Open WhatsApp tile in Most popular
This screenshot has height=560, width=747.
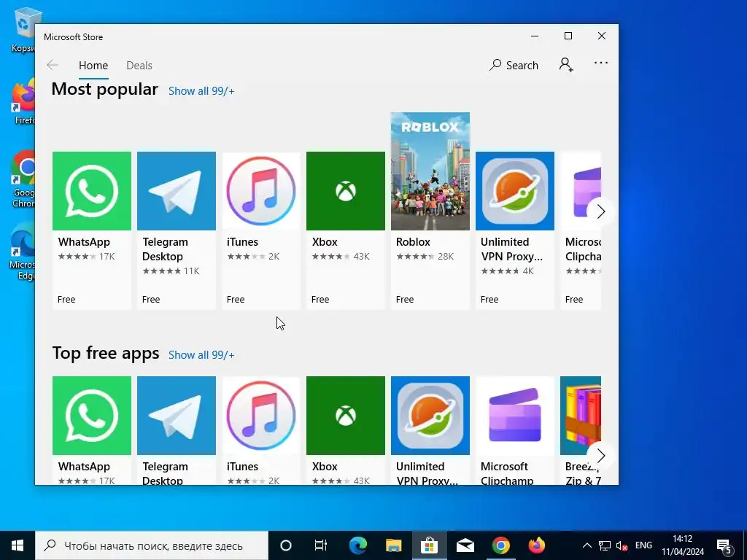coord(91,230)
